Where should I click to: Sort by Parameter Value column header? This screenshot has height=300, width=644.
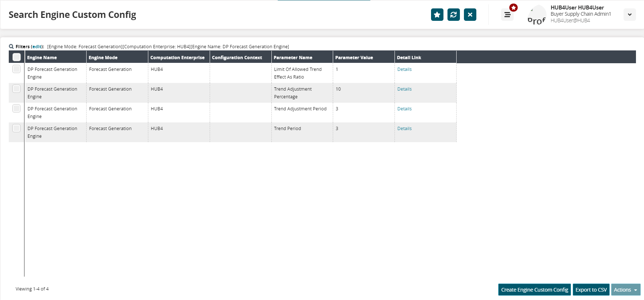[x=364, y=57]
